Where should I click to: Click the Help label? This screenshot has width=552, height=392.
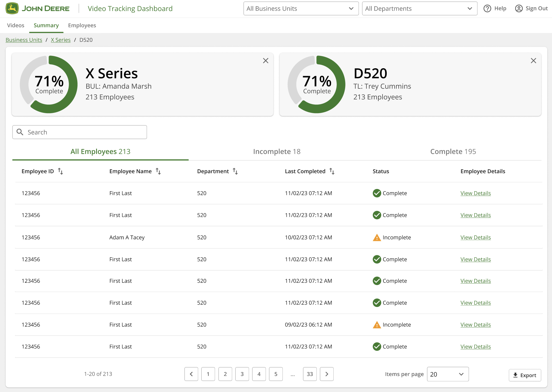click(500, 8)
